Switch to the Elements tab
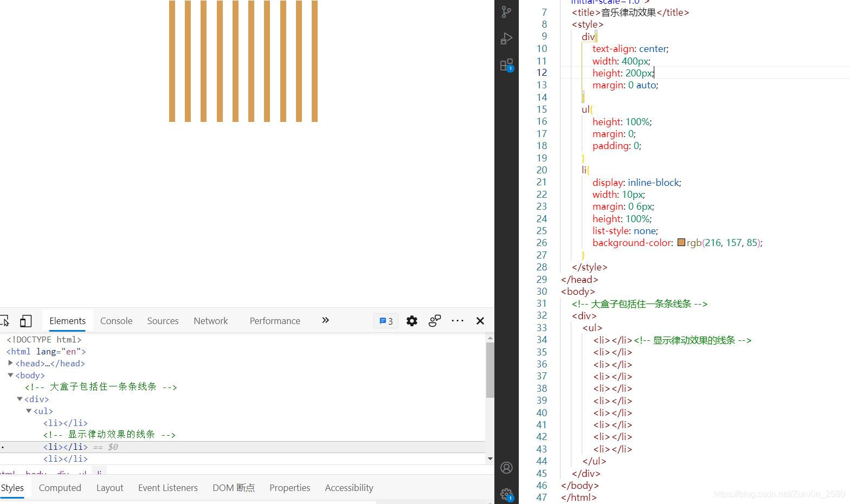Viewport: 850px width, 504px height. click(x=68, y=321)
